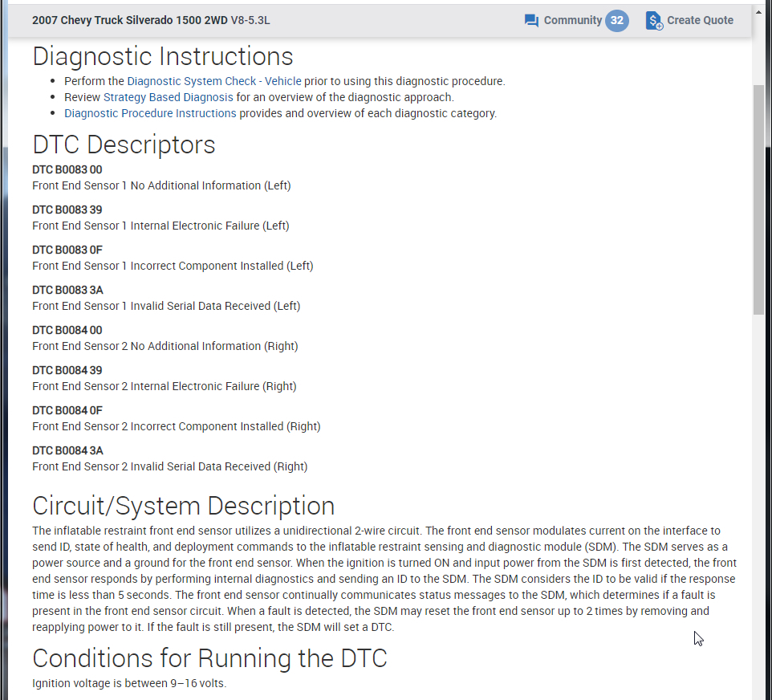Open Diagnostic Procedure Instructions link

coord(150,113)
